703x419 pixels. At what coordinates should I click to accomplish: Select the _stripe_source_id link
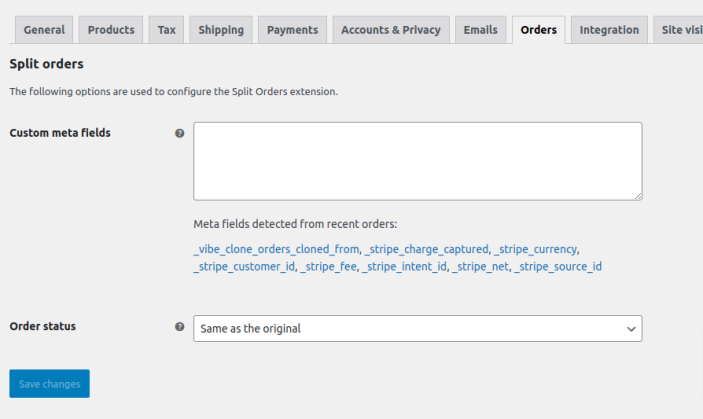tap(558, 267)
